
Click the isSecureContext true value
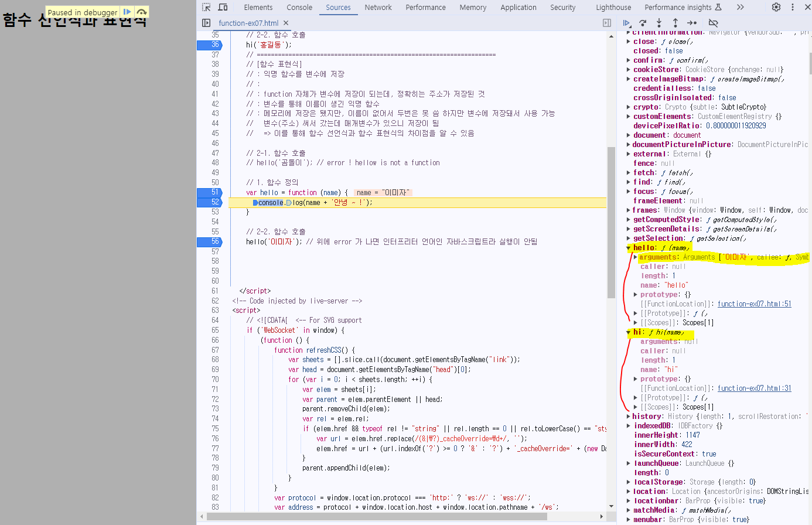click(x=709, y=454)
